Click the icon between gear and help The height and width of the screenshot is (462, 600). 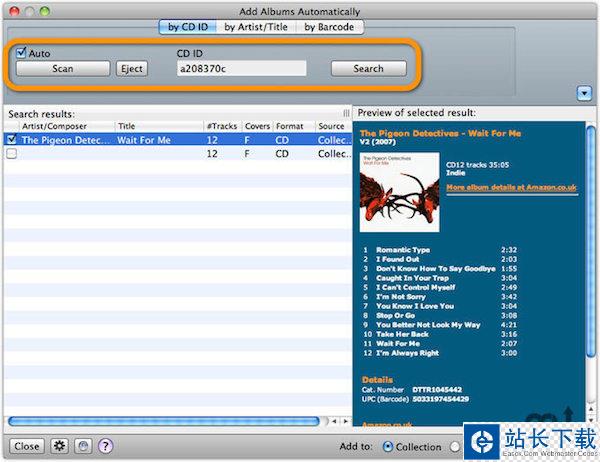point(81,446)
